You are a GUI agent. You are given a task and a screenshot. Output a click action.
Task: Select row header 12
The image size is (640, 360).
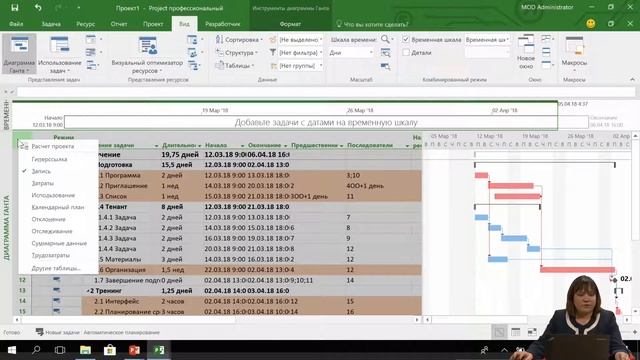pyautogui.click(x=22, y=280)
